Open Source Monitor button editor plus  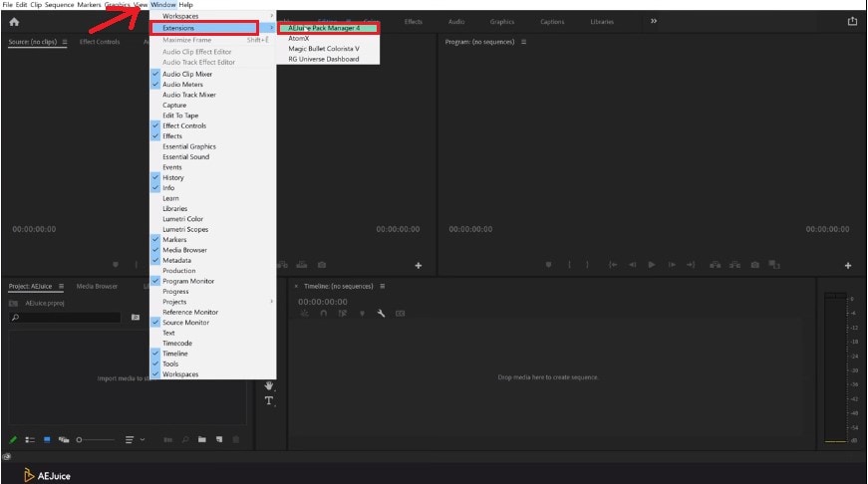[419, 266]
